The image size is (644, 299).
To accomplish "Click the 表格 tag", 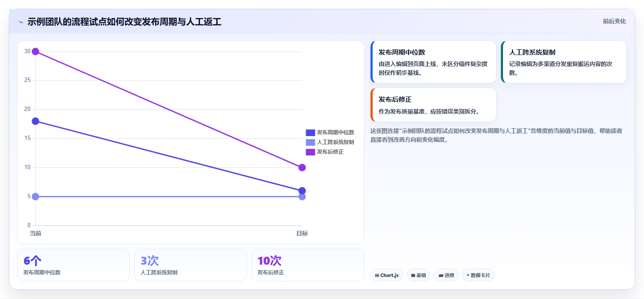I will point(418,275).
